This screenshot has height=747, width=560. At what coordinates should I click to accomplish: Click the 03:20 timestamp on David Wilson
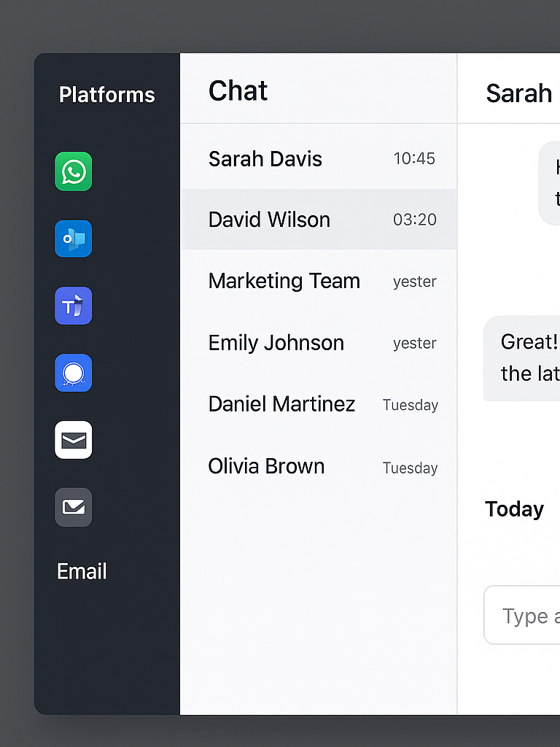[x=414, y=220]
